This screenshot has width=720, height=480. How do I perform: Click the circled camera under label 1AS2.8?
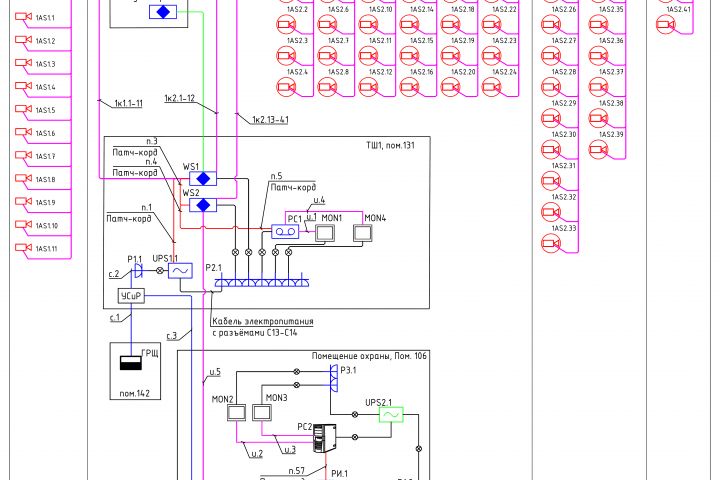click(327, 87)
